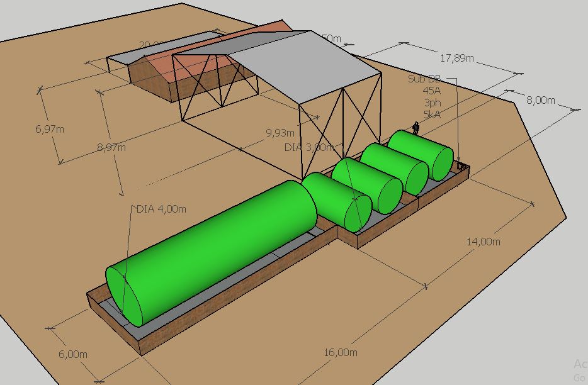
Task: Click the human scale figure near tanks
Action: (416, 128)
